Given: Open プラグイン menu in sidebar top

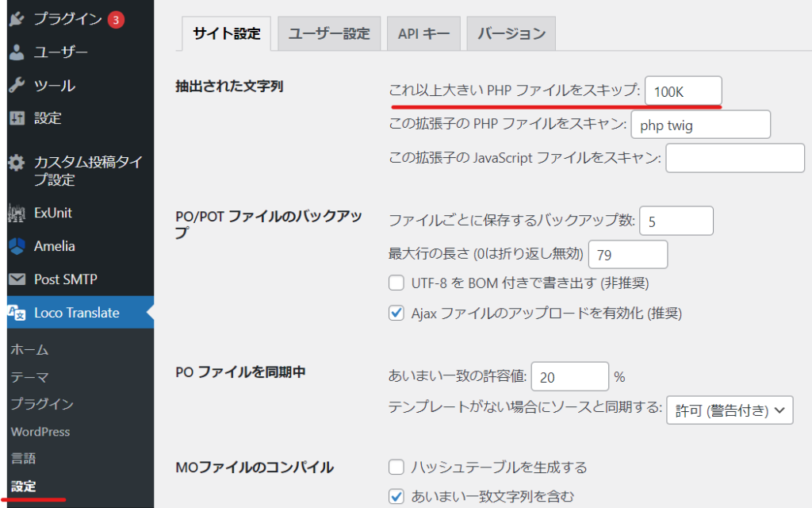Looking at the screenshot, I should pos(68,19).
